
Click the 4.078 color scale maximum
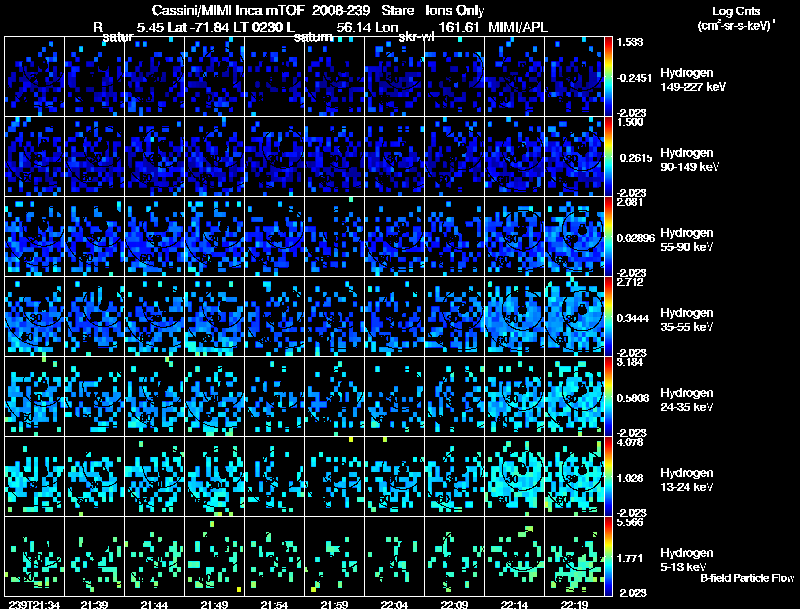[630, 442]
